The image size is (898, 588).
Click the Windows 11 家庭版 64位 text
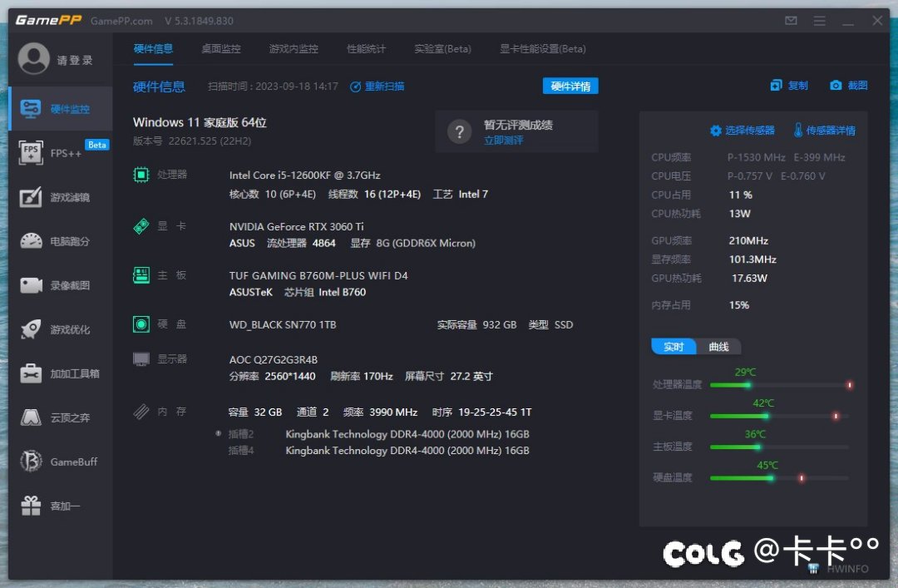click(x=200, y=122)
